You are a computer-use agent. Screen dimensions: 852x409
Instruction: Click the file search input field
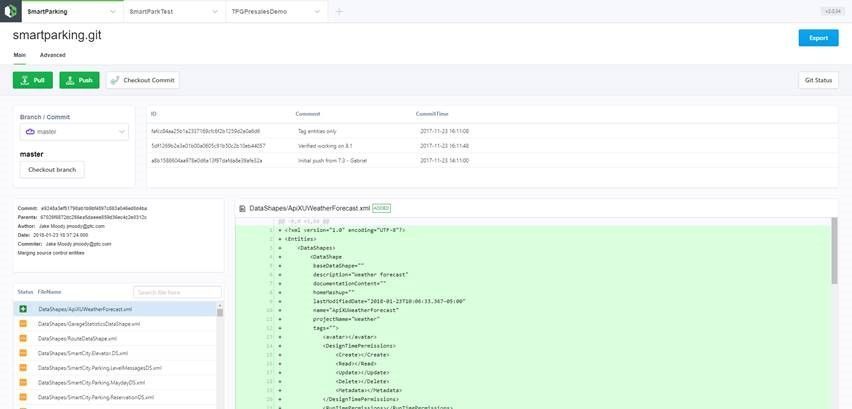[178, 292]
